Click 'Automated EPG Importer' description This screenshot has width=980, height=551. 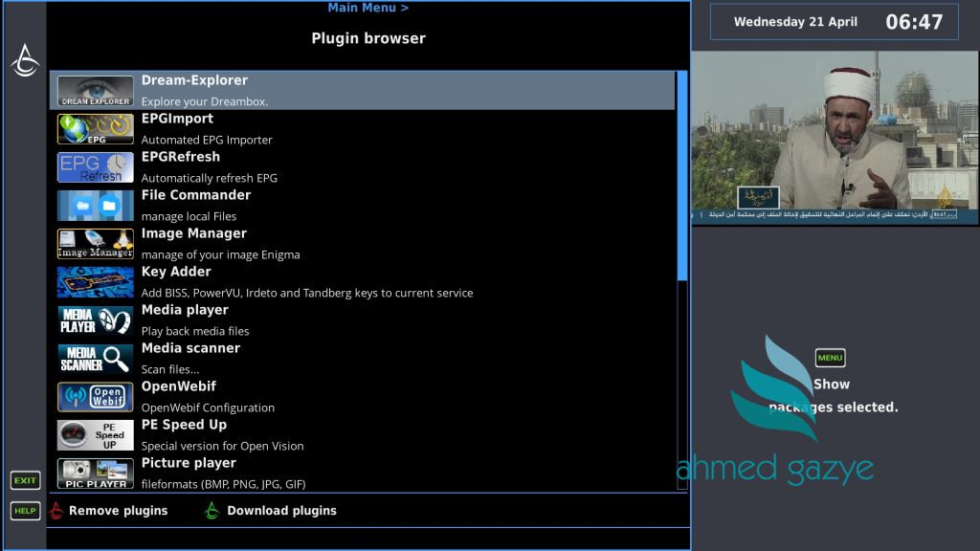207,140
